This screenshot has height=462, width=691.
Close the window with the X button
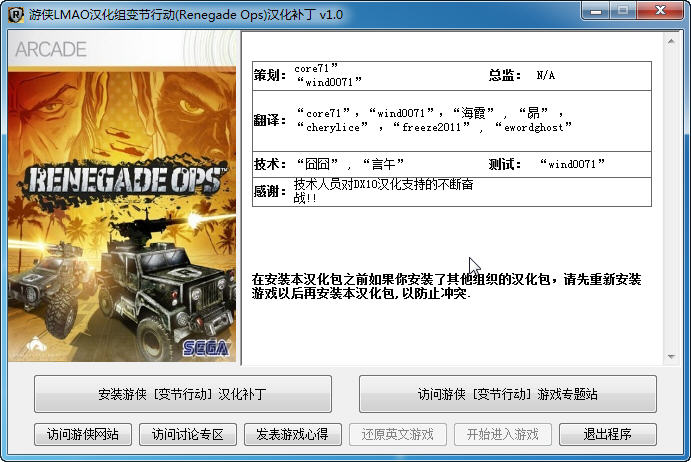pos(660,11)
